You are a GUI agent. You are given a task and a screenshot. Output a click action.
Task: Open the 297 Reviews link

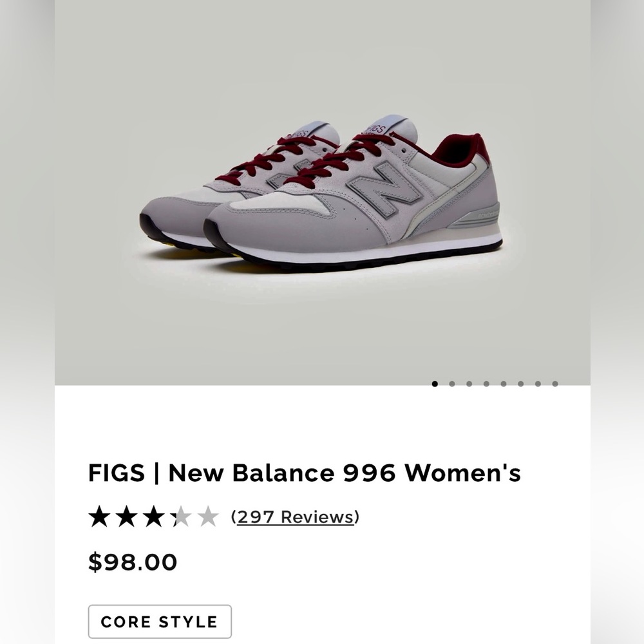tap(294, 515)
